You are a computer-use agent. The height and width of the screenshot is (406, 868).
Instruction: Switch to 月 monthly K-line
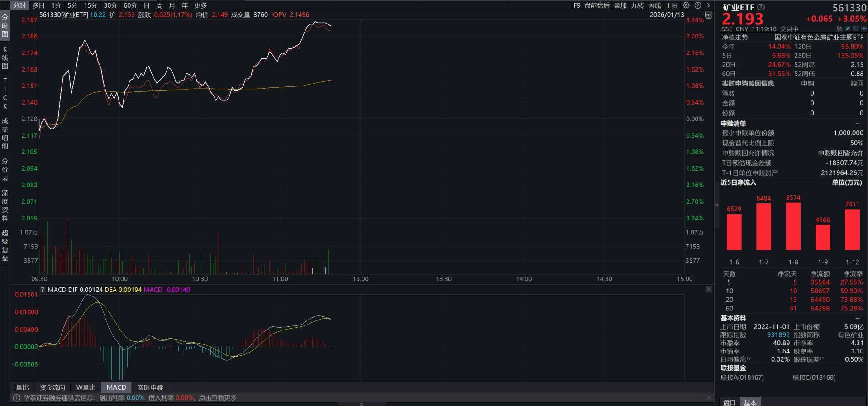(x=172, y=5)
